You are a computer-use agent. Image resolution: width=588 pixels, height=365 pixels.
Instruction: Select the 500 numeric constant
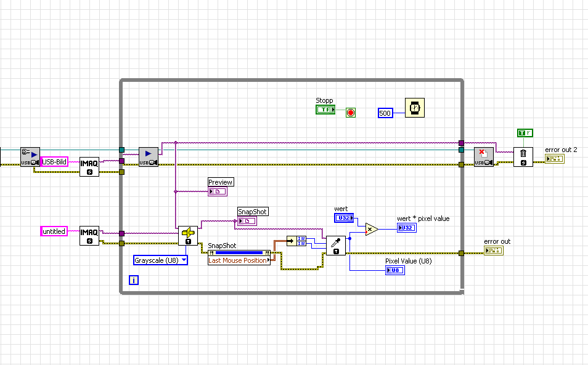pyautogui.click(x=385, y=113)
